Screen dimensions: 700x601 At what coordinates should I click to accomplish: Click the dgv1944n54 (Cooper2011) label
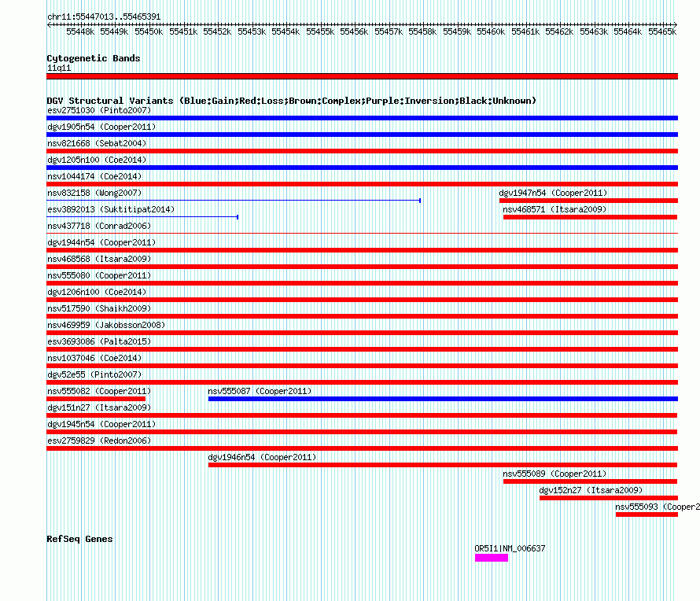click(x=101, y=242)
